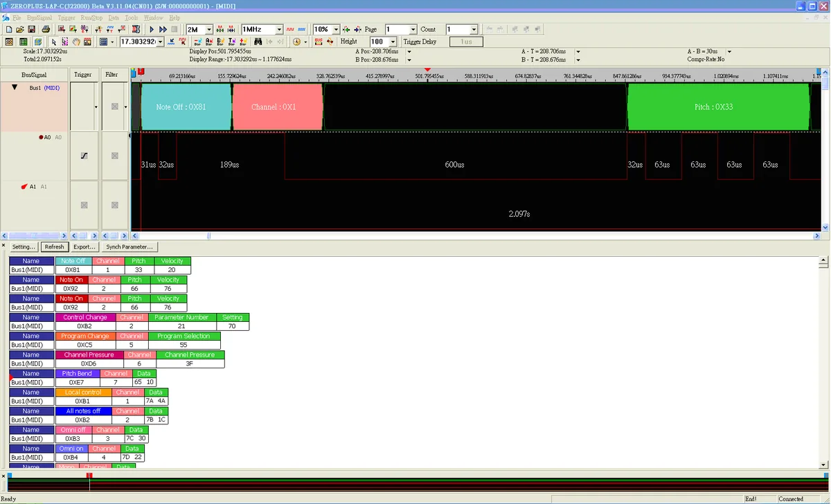Open the 2M memory depth dropdown
Viewport: 831px width, 504px height.
click(x=209, y=30)
